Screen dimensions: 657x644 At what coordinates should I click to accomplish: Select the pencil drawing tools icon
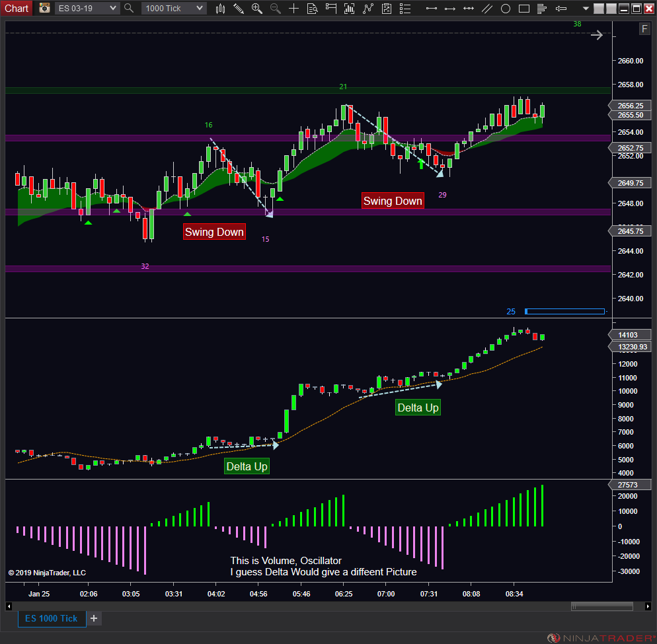pos(239,9)
